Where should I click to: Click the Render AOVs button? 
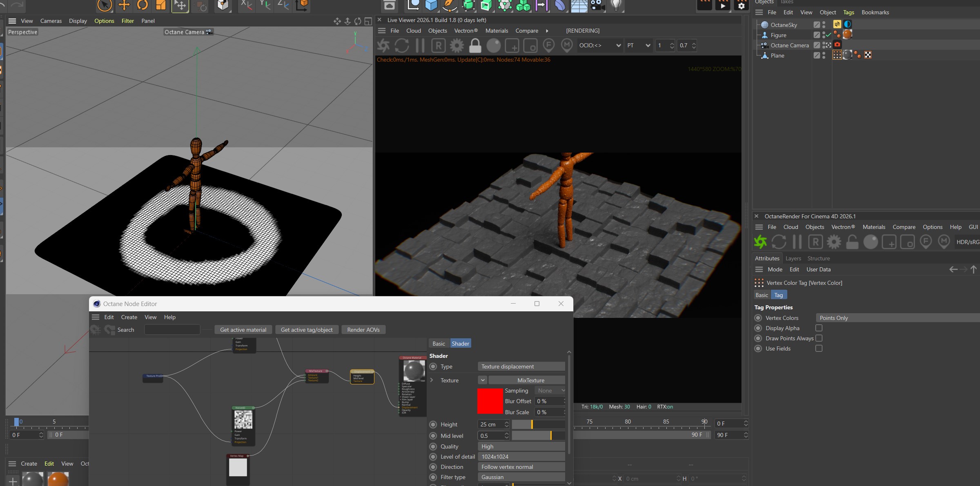click(363, 330)
